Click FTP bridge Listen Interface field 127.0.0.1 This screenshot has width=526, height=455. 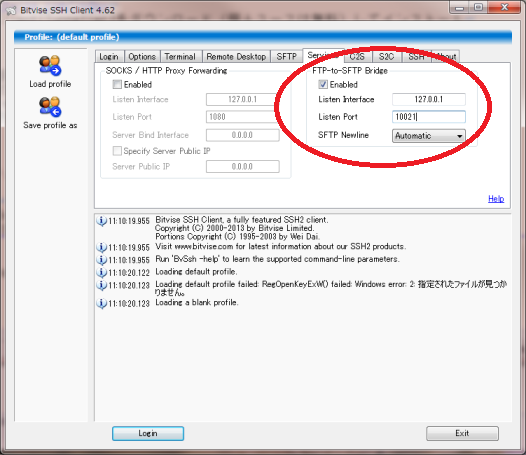(x=429, y=99)
